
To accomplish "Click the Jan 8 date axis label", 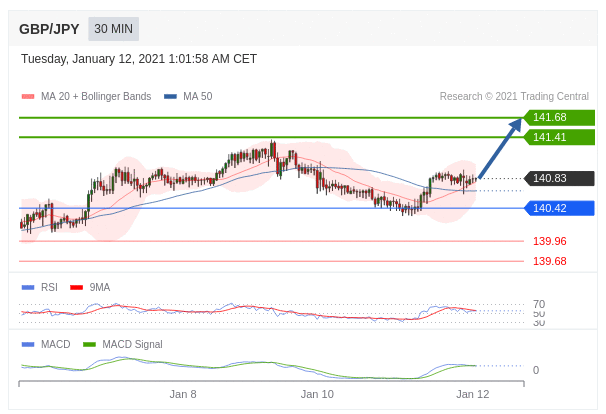I will [183, 394].
